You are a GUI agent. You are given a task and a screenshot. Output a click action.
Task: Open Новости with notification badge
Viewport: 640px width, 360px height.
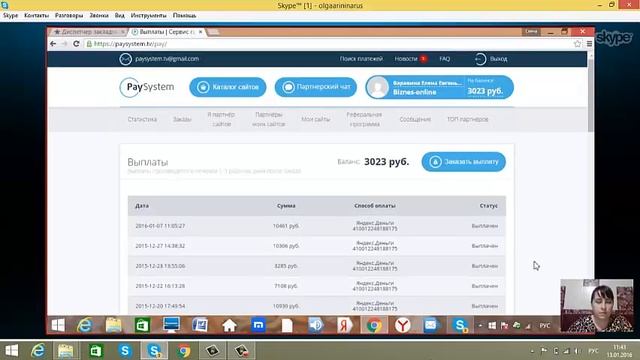(410, 59)
